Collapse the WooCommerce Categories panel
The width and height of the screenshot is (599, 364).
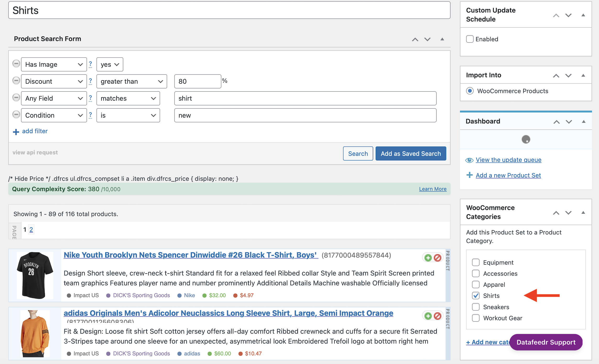click(x=583, y=213)
